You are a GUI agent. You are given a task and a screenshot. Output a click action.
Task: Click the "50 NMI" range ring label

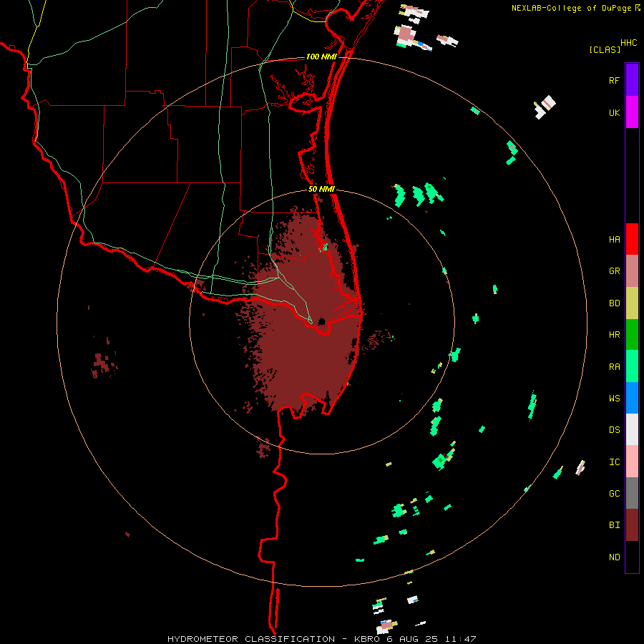pyautogui.click(x=321, y=189)
